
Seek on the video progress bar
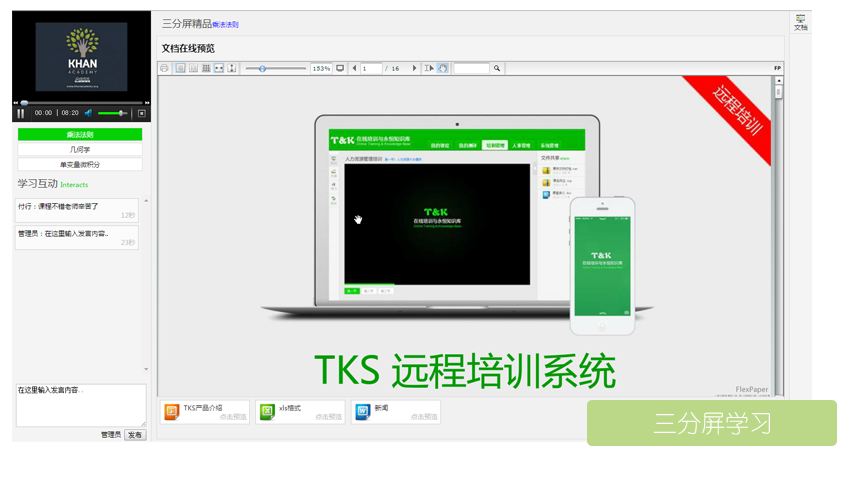pyautogui.click(x=82, y=102)
